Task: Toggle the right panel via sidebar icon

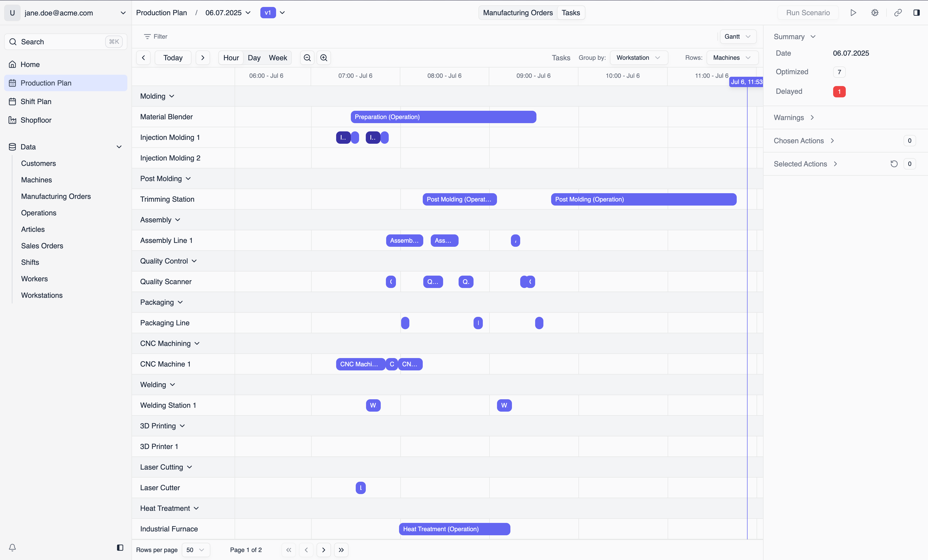Action: tap(917, 12)
